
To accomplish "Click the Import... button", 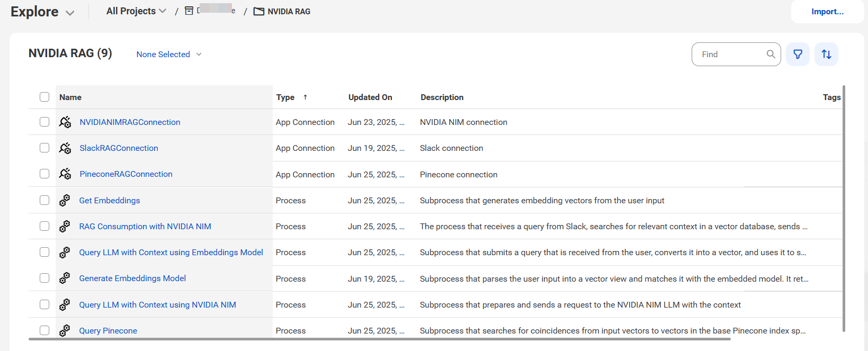I will (828, 12).
